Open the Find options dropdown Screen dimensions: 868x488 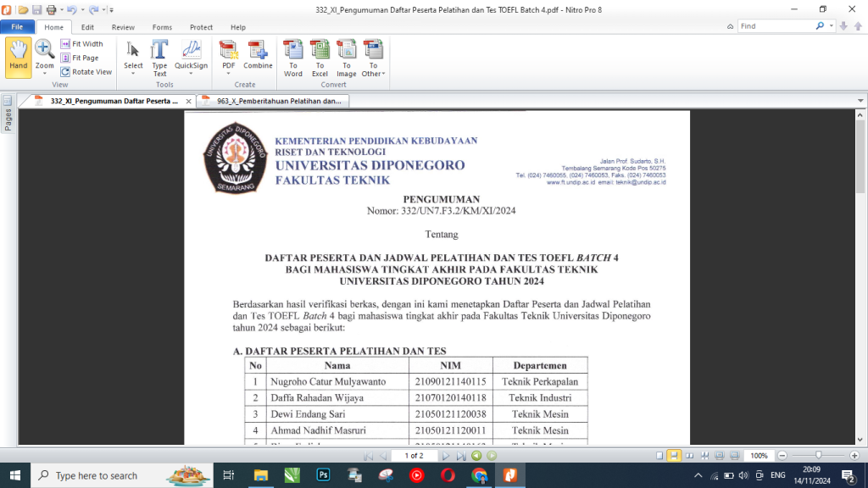[831, 26]
